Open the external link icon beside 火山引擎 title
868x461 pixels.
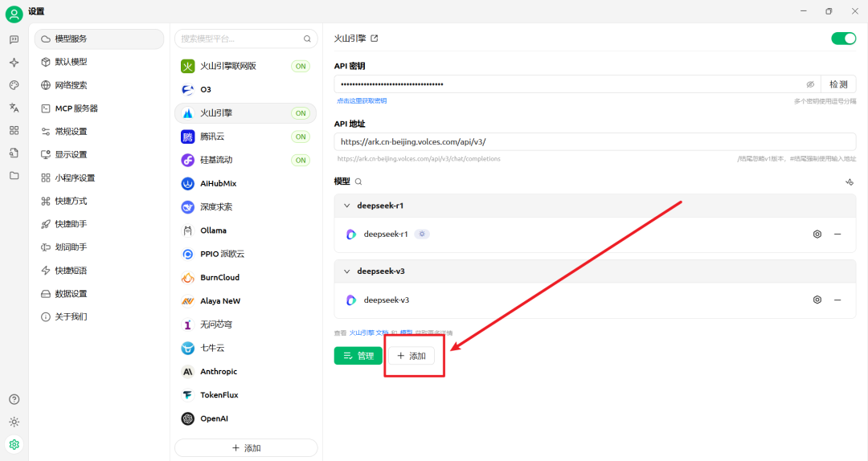[375, 39]
